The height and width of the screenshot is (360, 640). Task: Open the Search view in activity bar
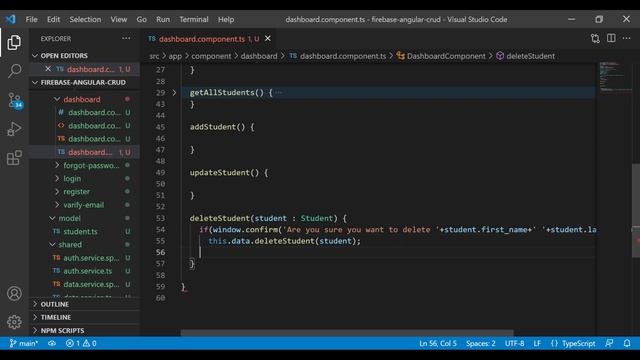(x=14, y=71)
